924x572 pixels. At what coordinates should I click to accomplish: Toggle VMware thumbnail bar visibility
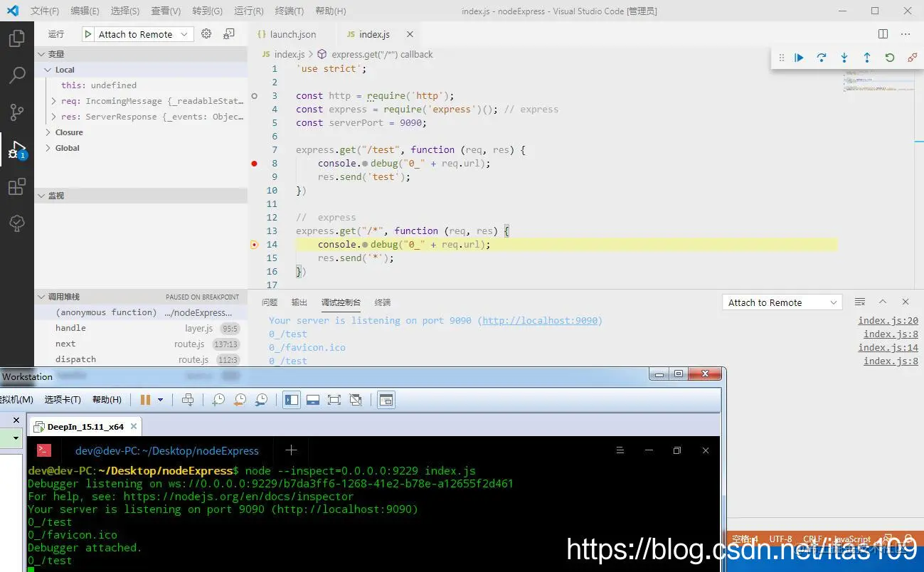[313, 400]
